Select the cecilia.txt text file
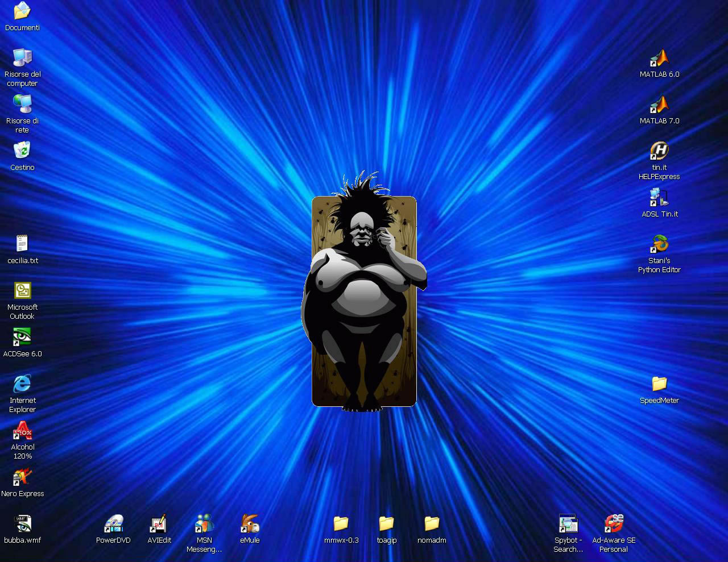 [x=22, y=244]
